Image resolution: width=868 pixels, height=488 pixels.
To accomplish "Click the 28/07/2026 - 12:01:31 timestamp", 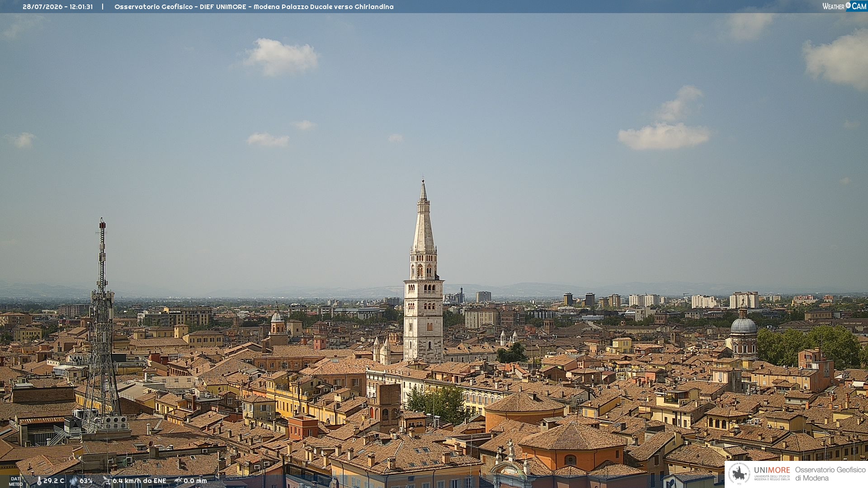I will click(x=57, y=7).
